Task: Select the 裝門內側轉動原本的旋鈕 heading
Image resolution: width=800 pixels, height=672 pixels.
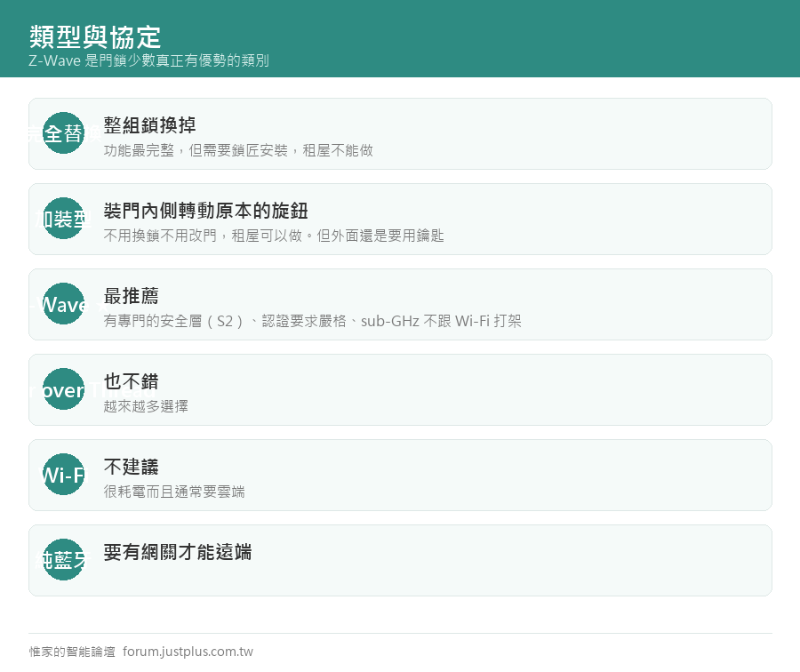Action: coord(205,211)
